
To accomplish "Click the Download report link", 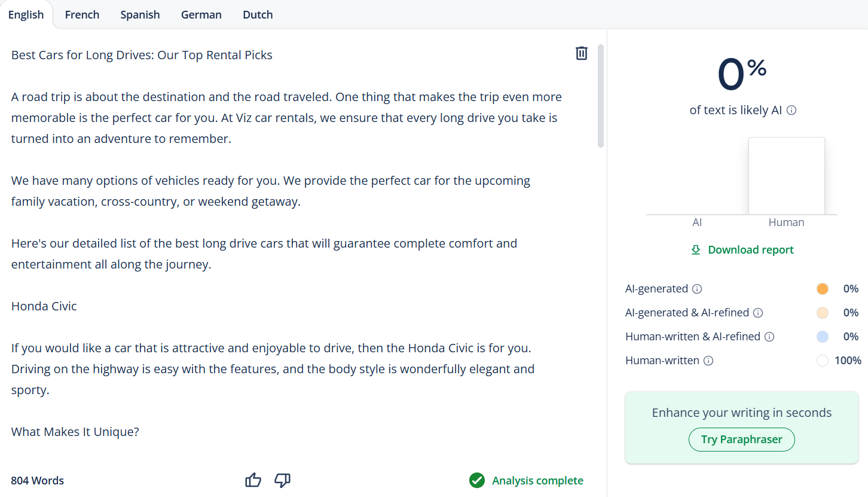I will (742, 250).
